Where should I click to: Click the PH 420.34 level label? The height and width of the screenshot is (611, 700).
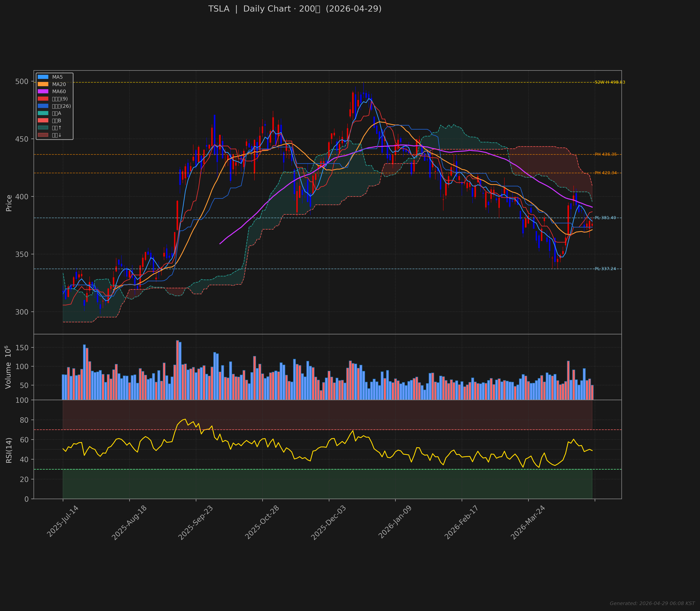click(606, 173)
